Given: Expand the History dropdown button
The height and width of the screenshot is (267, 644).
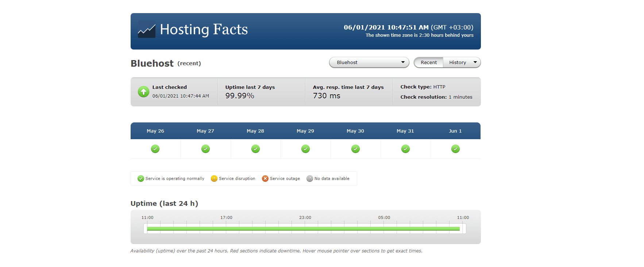Looking at the screenshot, I should 462,62.
